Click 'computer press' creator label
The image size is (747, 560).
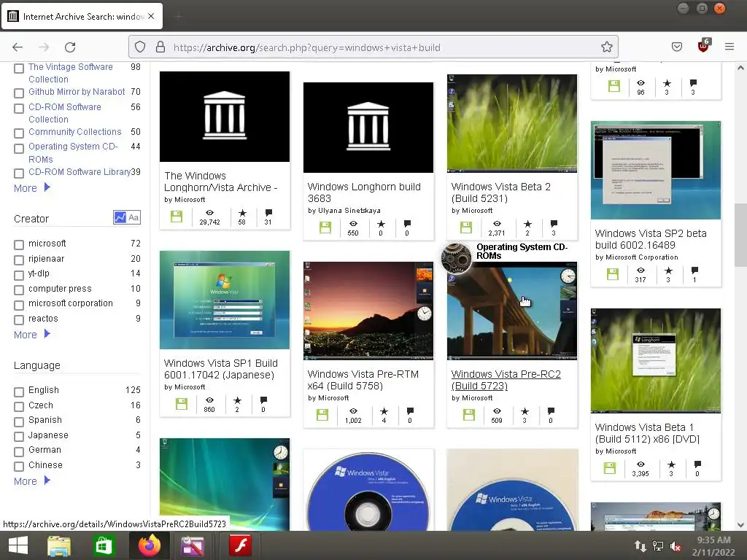(60, 289)
